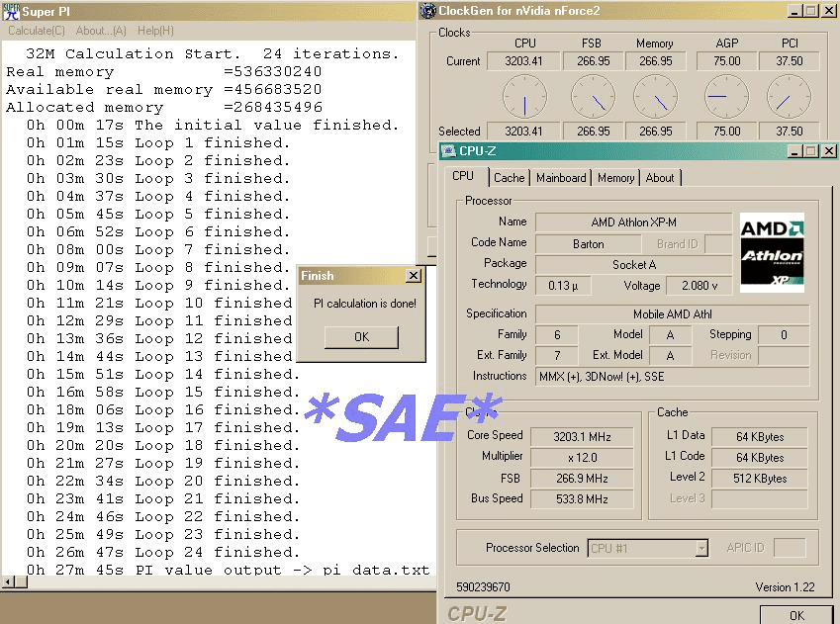This screenshot has height=624, width=840.
Task: Minimize the CPU-Z window
Action: point(795,151)
